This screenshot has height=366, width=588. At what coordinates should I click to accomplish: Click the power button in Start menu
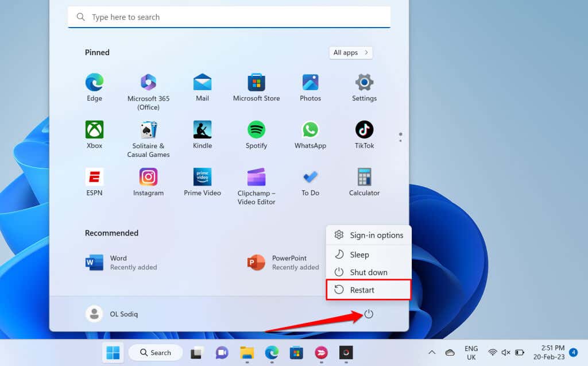[x=369, y=314]
